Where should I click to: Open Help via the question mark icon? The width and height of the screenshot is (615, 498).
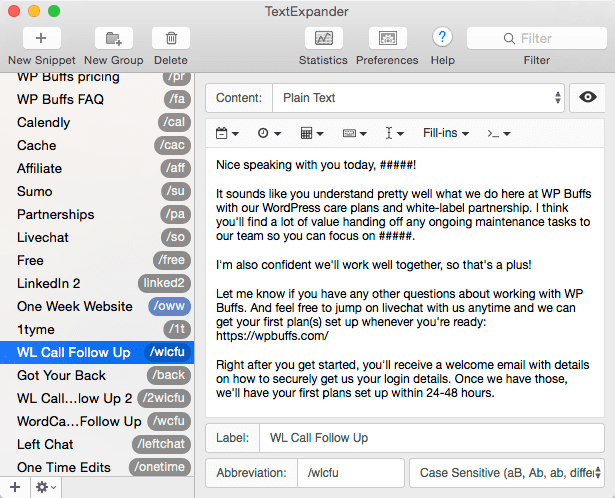click(x=442, y=37)
